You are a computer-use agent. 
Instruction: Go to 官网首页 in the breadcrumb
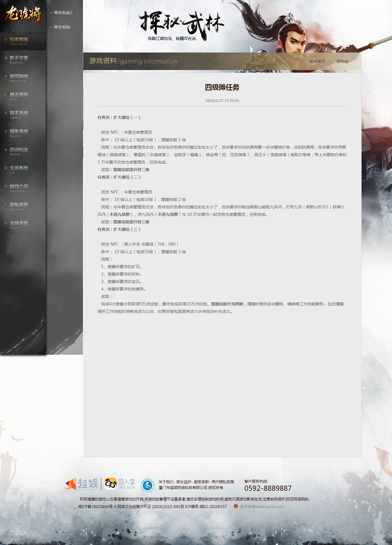pos(317,61)
